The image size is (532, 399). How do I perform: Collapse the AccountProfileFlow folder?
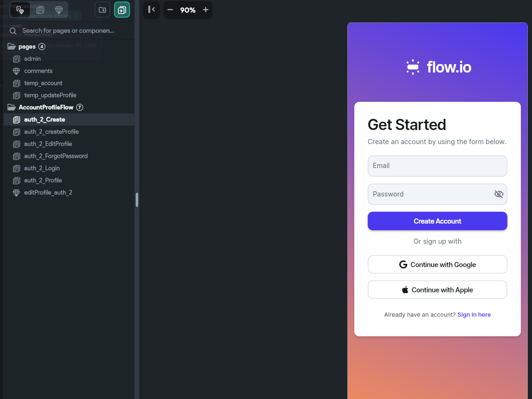12,107
